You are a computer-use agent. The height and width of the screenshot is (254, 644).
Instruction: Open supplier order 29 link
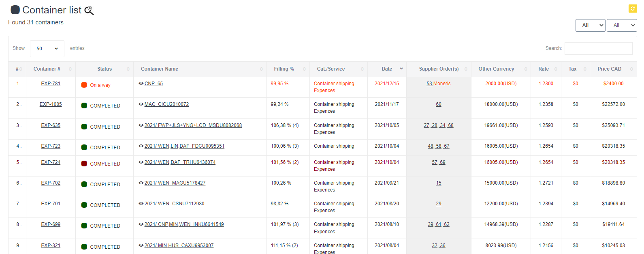(439, 204)
